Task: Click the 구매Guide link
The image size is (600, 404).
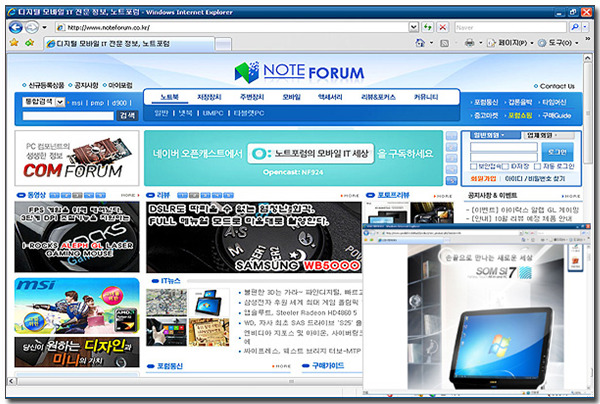Action: 557,115
